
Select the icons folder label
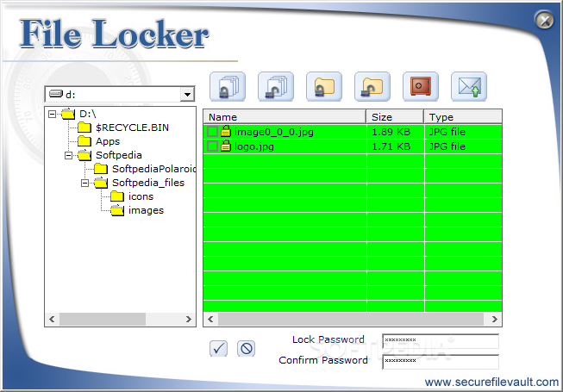click(x=141, y=196)
